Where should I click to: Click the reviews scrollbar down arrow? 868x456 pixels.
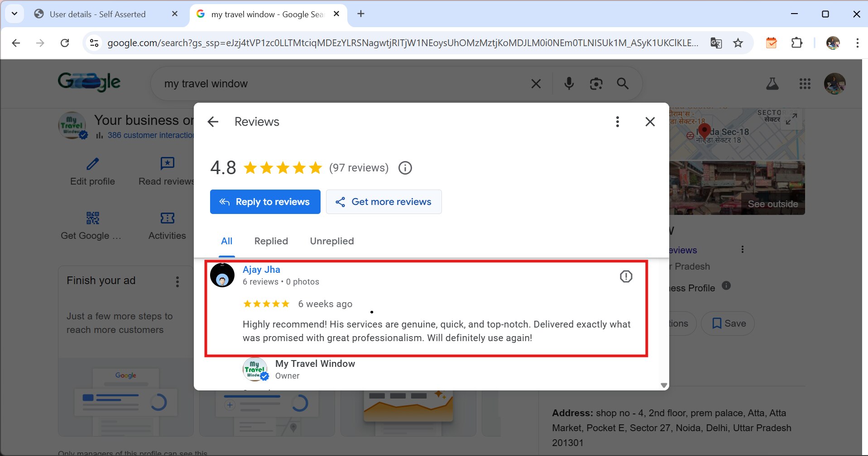coord(664,385)
